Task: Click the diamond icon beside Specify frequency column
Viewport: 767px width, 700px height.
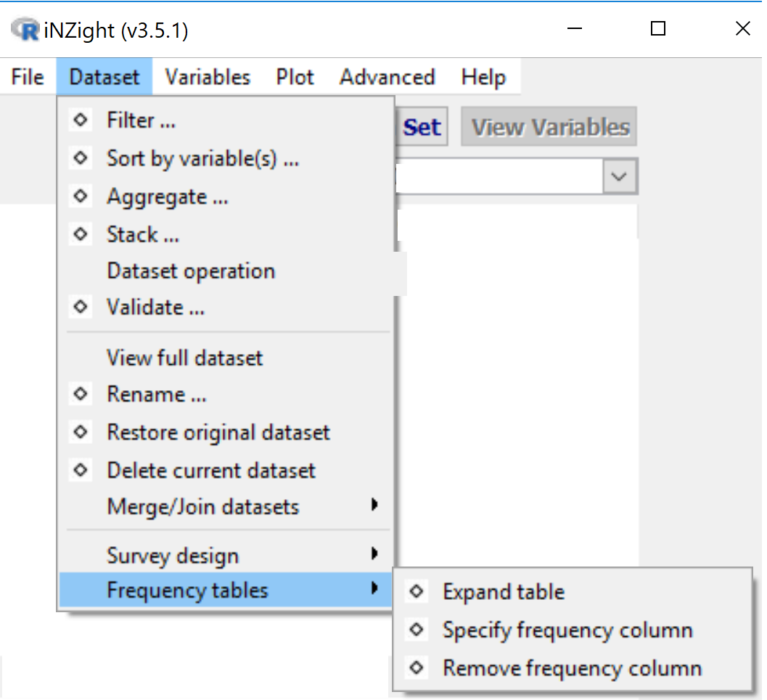Action: [x=416, y=630]
